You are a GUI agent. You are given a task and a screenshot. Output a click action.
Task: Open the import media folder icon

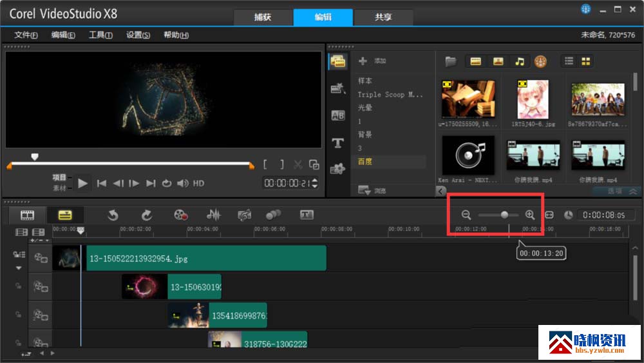[451, 61]
